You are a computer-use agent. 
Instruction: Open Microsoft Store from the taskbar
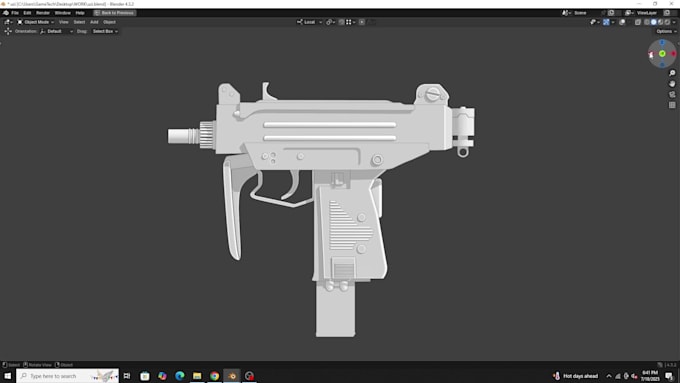point(145,376)
